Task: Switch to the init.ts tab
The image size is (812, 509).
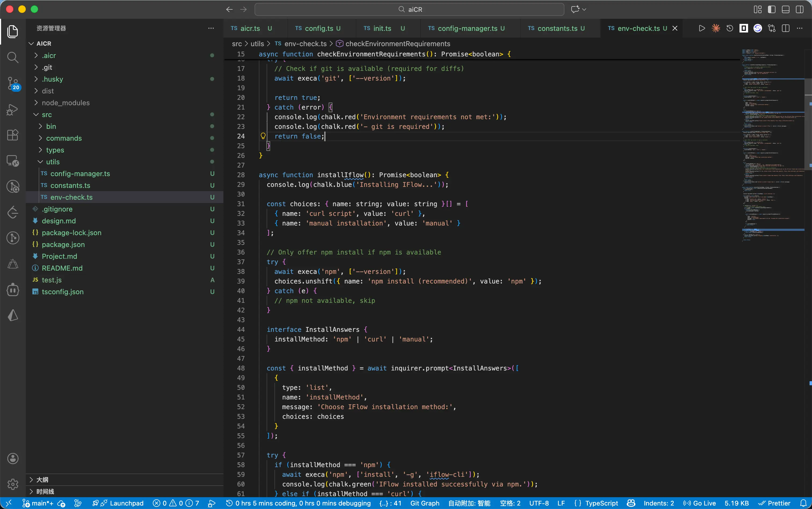Action: point(382,28)
